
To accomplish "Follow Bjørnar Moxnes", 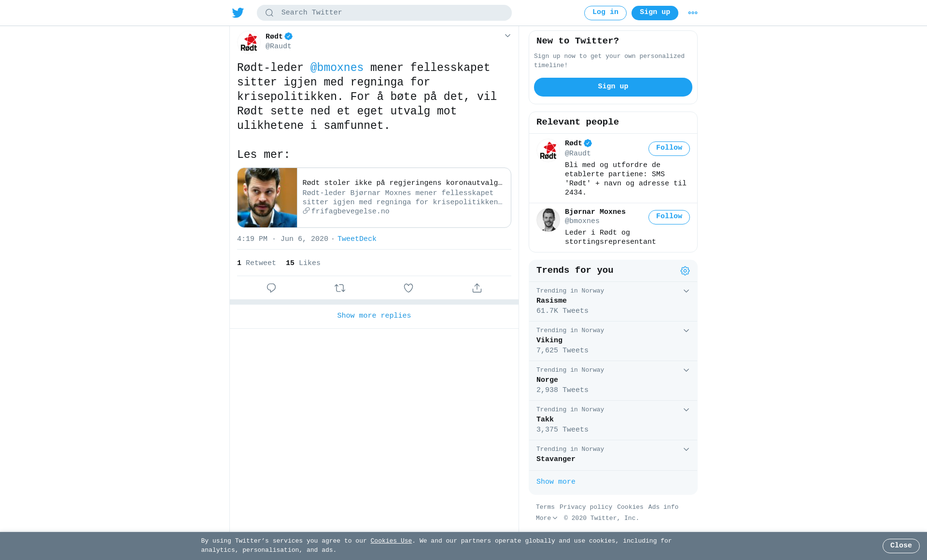I will pyautogui.click(x=669, y=217).
